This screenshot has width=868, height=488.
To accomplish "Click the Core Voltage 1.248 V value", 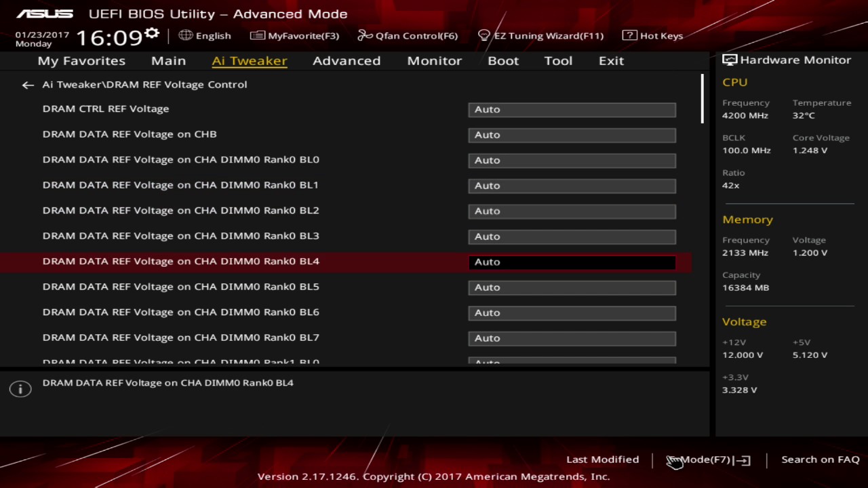I will coord(810,150).
